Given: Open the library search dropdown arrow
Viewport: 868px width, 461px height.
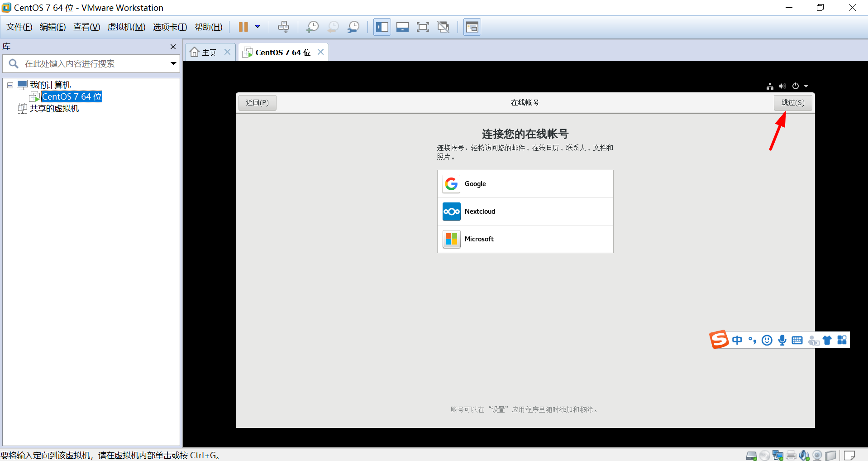Looking at the screenshot, I should (173, 64).
